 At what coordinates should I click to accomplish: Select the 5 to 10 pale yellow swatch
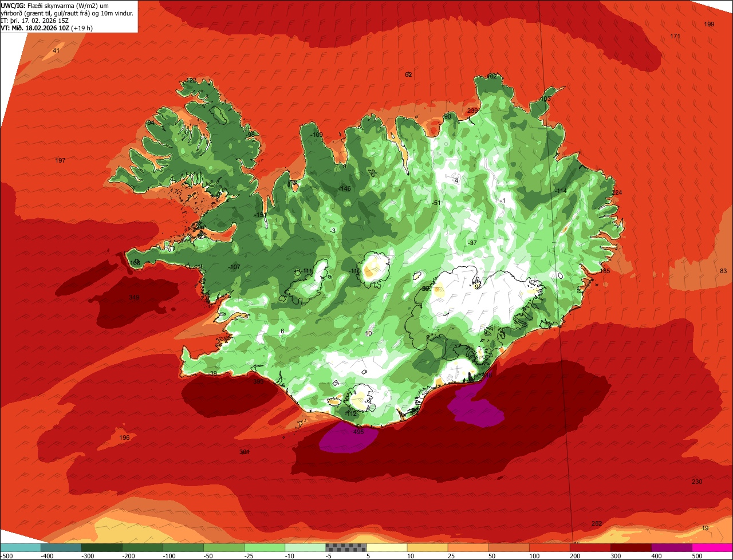click(x=387, y=547)
